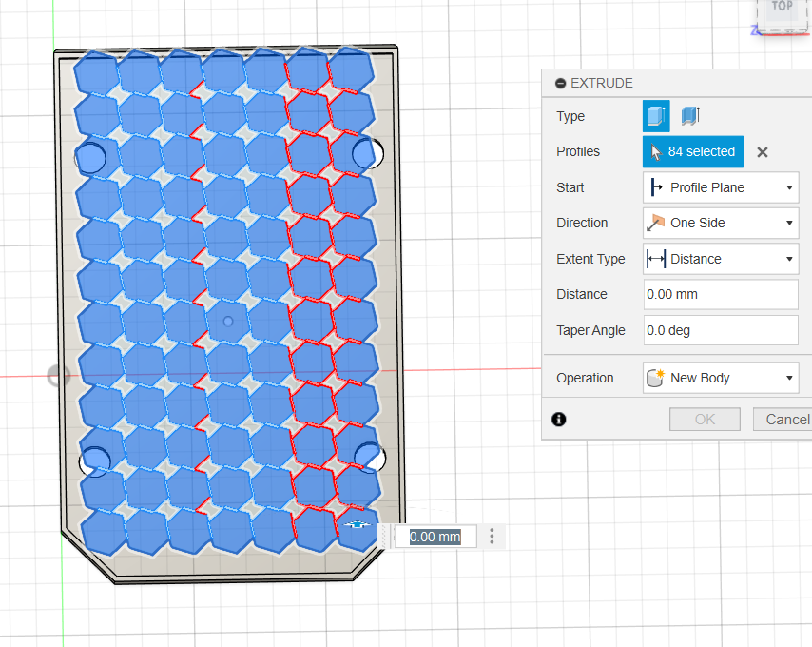Screen dimensions: 812x647
Task: Click the Distance field in the dialog
Action: (x=720, y=294)
